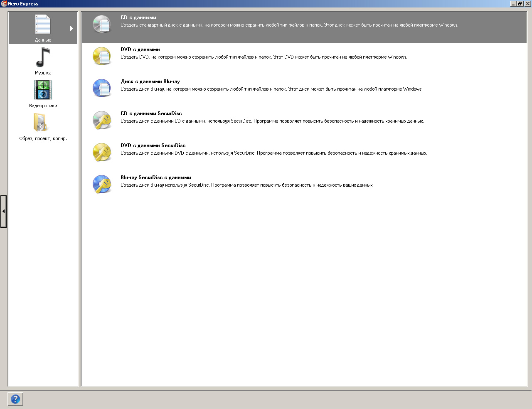Expand the Данные submenu arrow
Screen dimensions: 532x409
coord(71,28)
